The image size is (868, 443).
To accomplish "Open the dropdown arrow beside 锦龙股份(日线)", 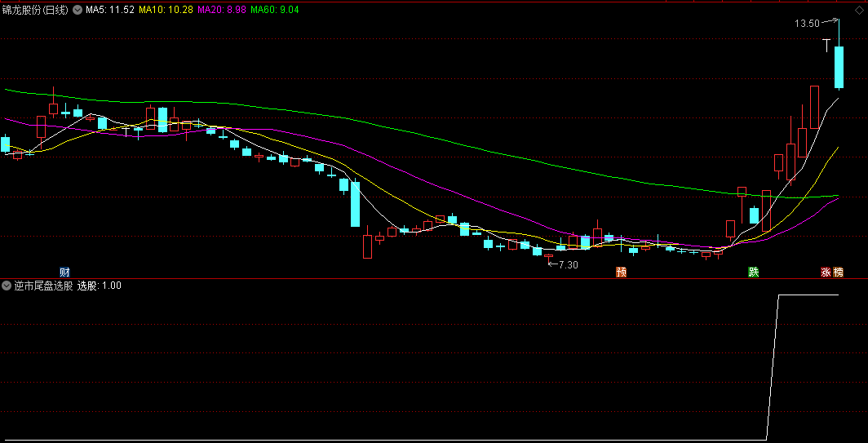I will (77, 10).
